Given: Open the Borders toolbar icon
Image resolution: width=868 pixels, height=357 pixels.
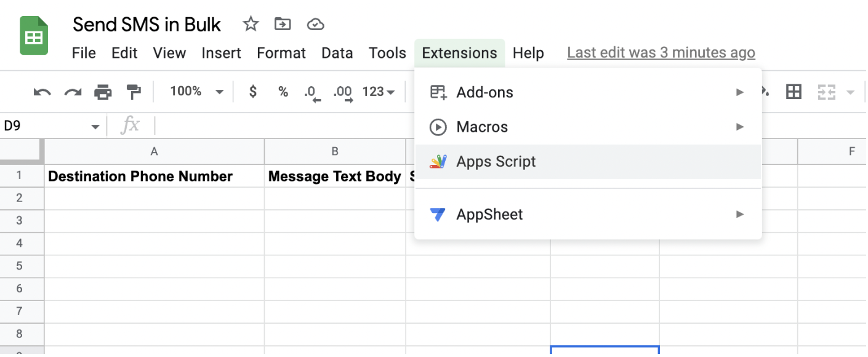Looking at the screenshot, I should [794, 92].
